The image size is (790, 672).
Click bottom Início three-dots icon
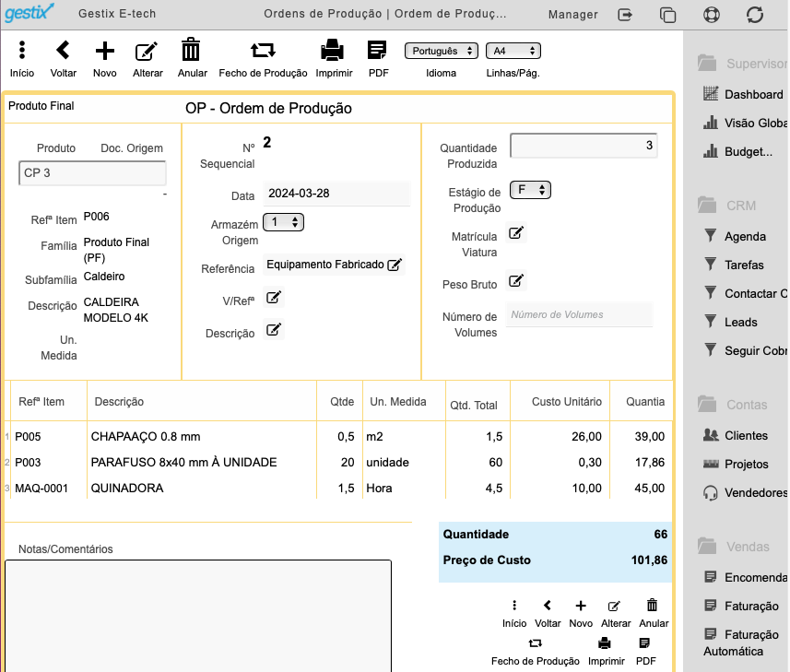coord(513,605)
